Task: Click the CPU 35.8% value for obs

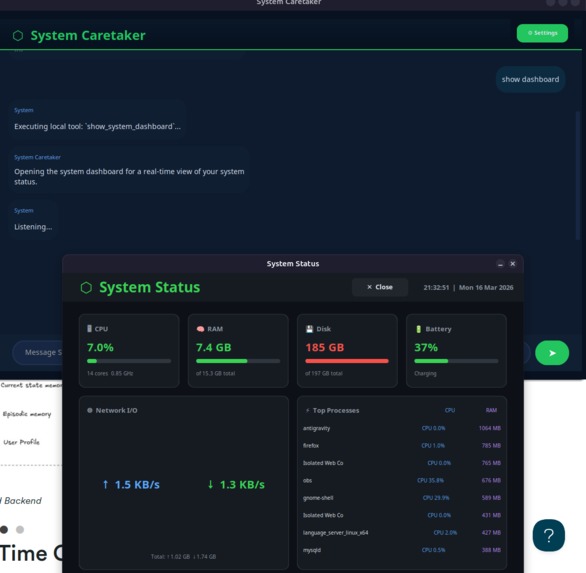Action: pyautogui.click(x=430, y=480)
